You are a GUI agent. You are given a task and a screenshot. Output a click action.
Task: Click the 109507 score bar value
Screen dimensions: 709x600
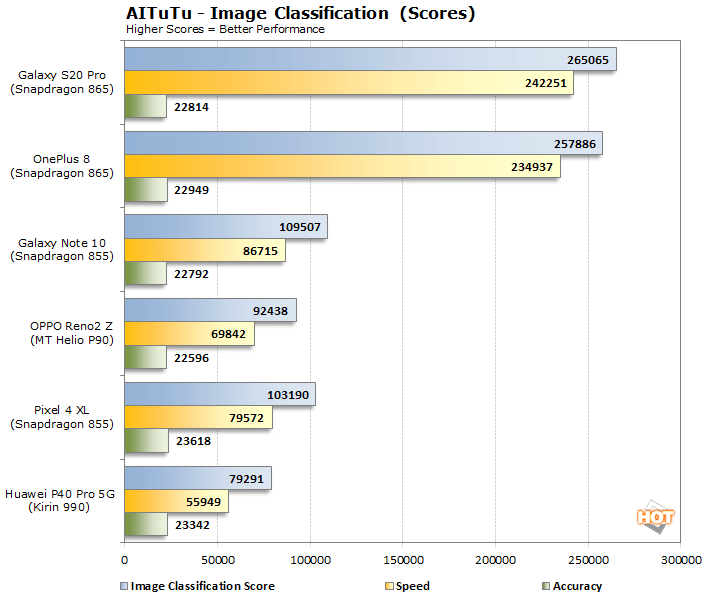point(300,227)
